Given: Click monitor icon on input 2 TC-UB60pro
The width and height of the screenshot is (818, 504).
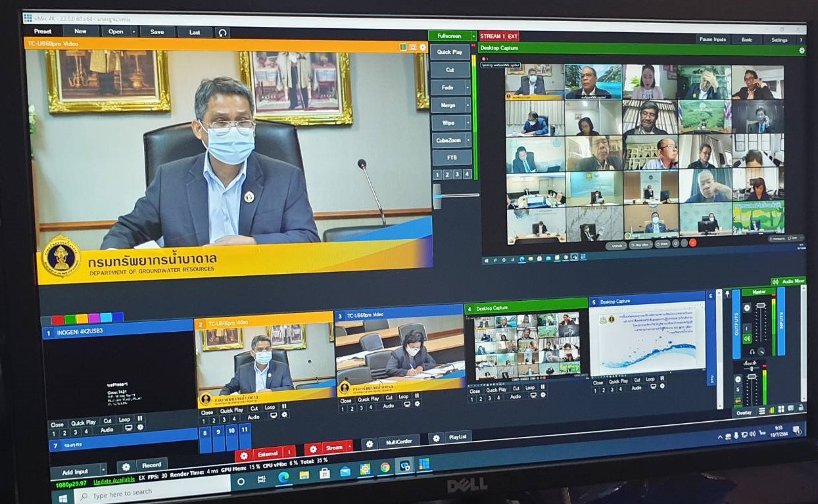Looking at the screenshot, I should point(274,415).
